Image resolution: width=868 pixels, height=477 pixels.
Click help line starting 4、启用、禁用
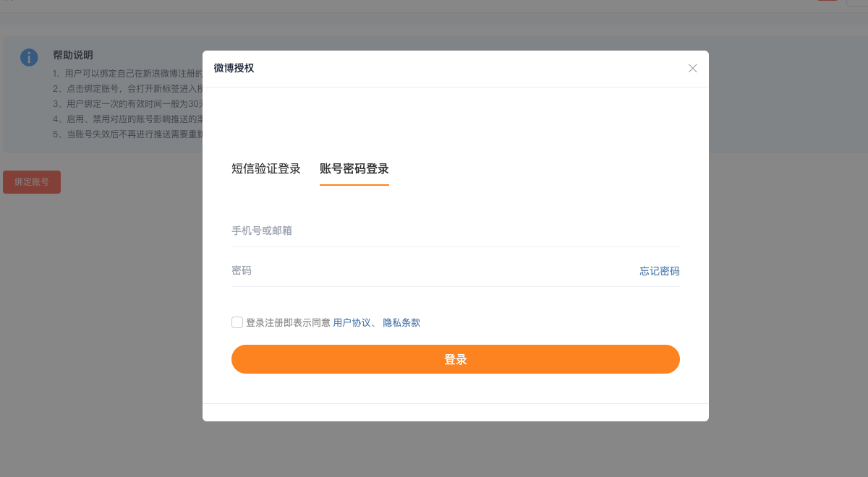click(x=127, y=119)
